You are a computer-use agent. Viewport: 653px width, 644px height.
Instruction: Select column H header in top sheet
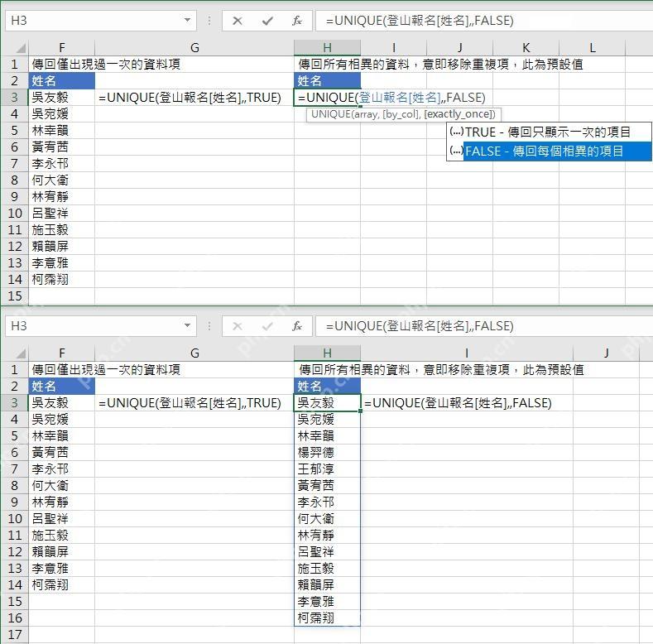pos(328,48)
